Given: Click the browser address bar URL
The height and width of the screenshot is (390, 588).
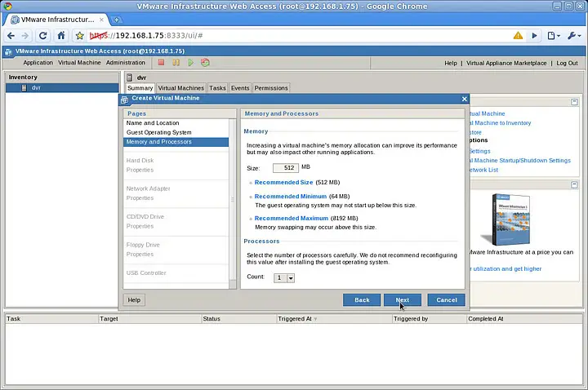Looking at the screenshot, I should pos(146,36).
